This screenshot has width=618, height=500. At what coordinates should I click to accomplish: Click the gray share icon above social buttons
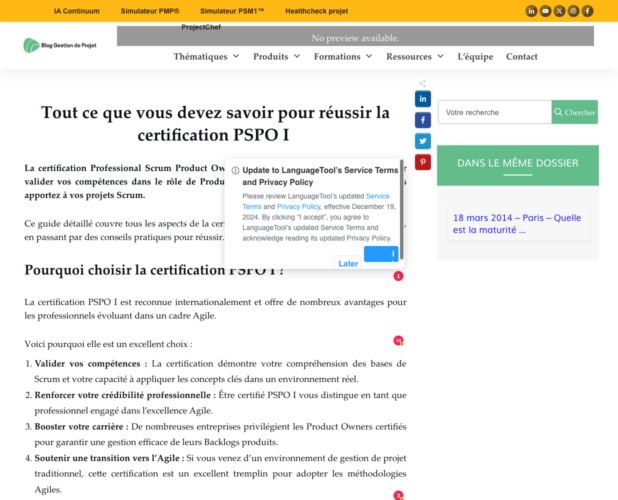pos(423,84)
